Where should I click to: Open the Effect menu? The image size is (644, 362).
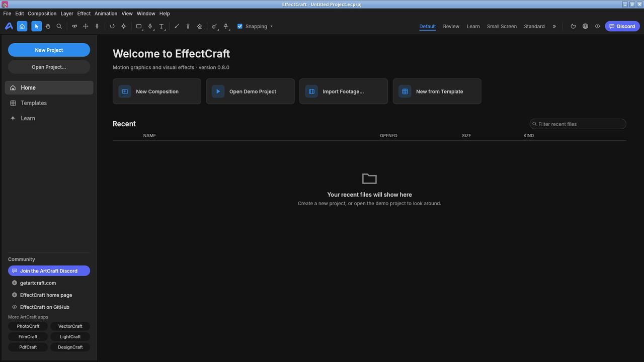pyautogui.click(x=84, y=14)
